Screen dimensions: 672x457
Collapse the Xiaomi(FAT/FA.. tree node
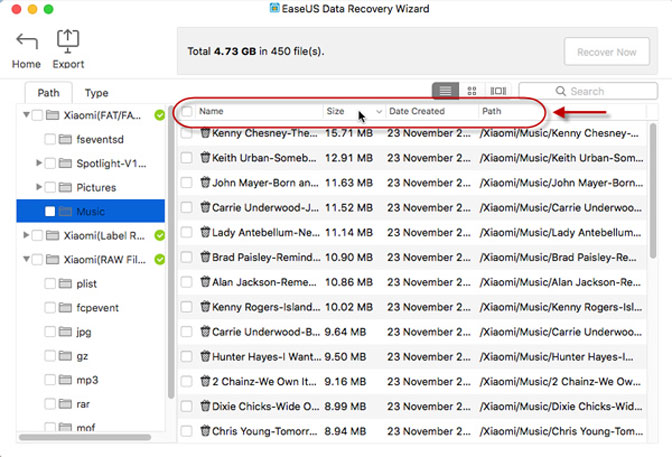27,115
